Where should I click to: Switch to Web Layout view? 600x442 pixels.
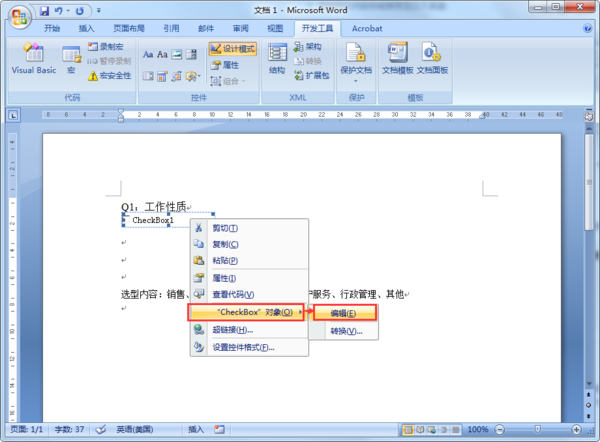pyautogui.click(x=432, y=430)
